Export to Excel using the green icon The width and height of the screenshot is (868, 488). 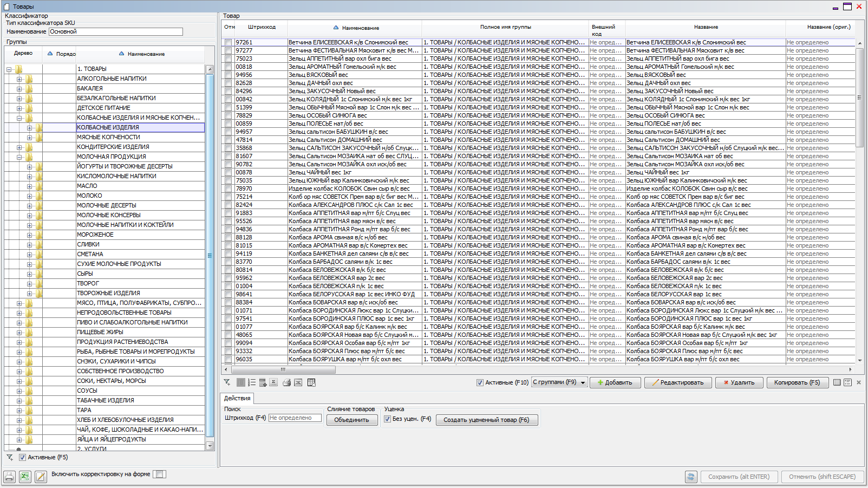coord(25,477)
